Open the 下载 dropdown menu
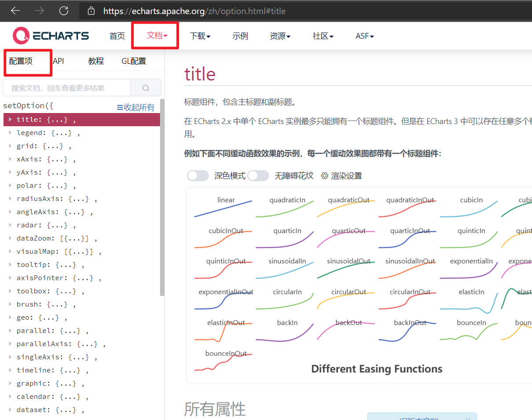The width and height of the screenshot is (532, 420). [x=200, y=36]
